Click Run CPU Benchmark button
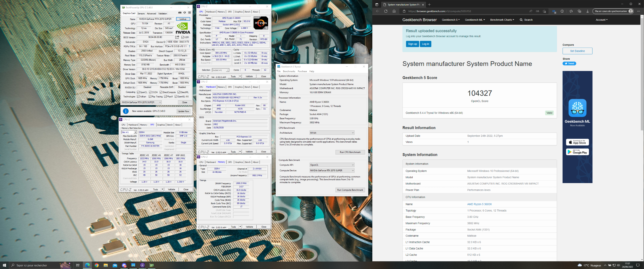Screen dimensions: 644x269 [x=350, y=152]
